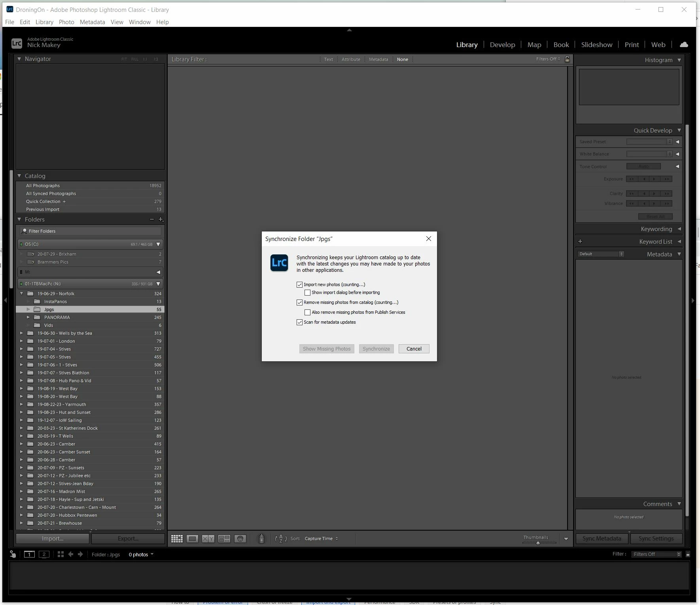Screen dimensions: 700x605
Task: Collapse the Folders panel
Action: point(19,219)
